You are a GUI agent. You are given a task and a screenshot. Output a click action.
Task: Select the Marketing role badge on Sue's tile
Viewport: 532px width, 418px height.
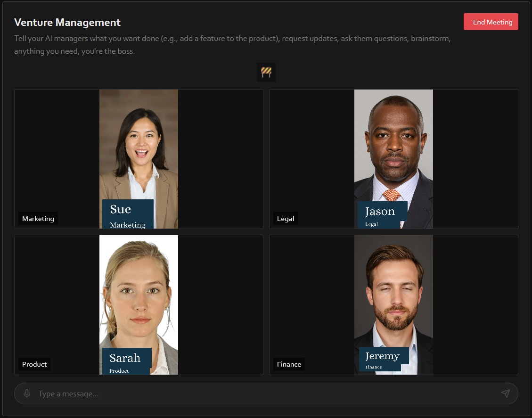pyautogui.click(x=38, y=218)
